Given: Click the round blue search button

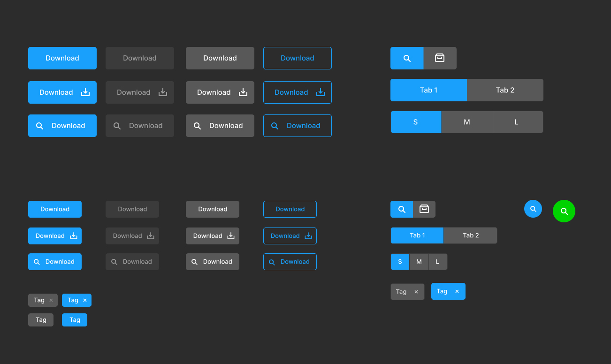Looking at the screenshot, I should point(533,209).
